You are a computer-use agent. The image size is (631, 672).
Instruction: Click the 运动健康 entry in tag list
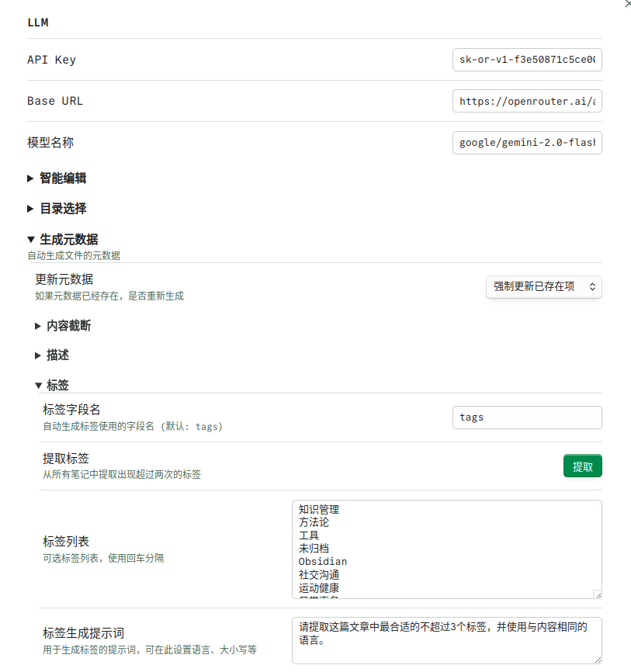319,587
